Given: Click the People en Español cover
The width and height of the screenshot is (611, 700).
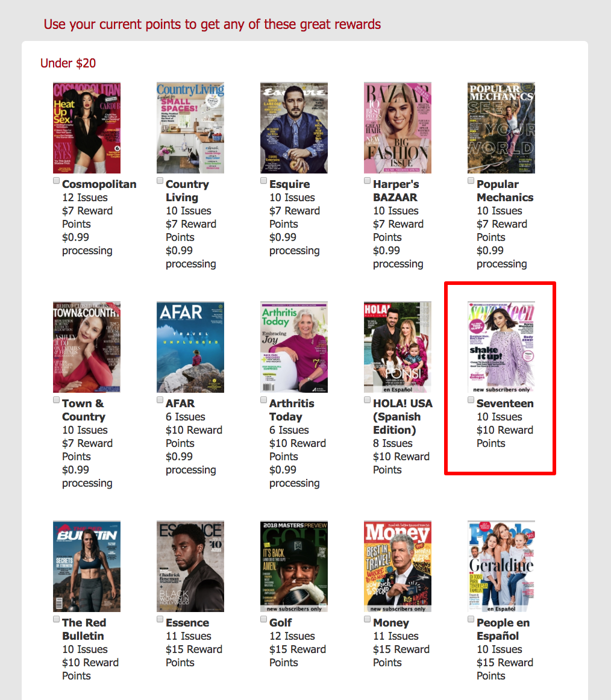Looking at the screenshot, I should [501, 566].
